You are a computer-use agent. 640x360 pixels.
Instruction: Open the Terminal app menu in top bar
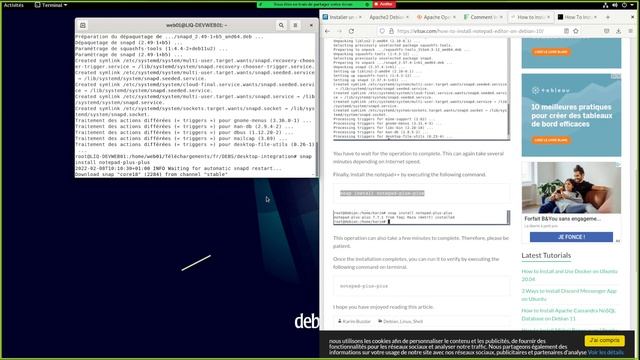[51, 5]
